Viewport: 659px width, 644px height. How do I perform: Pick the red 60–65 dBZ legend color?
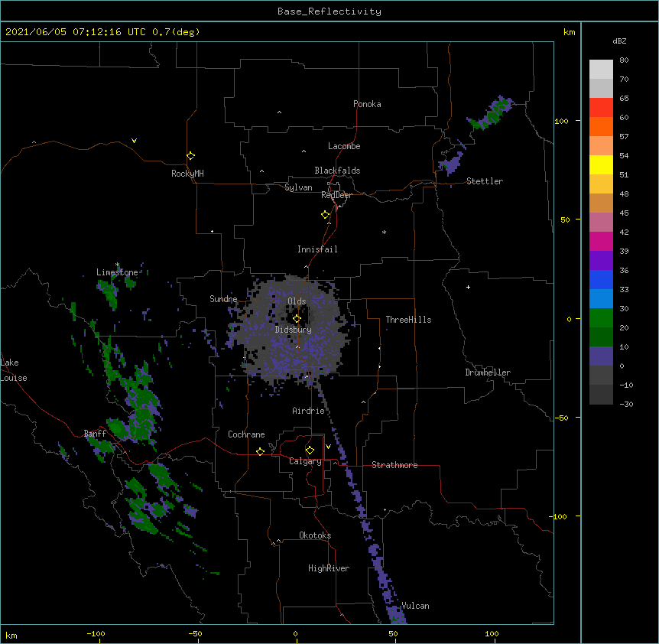point(601,108)
